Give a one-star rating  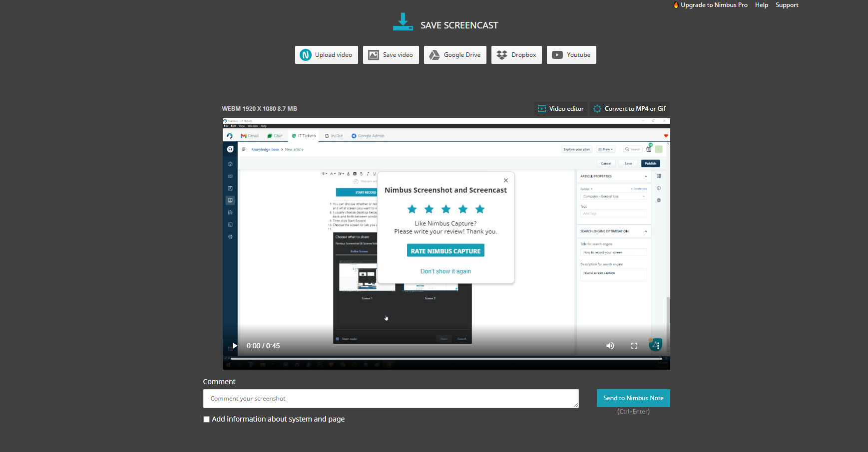412,209
